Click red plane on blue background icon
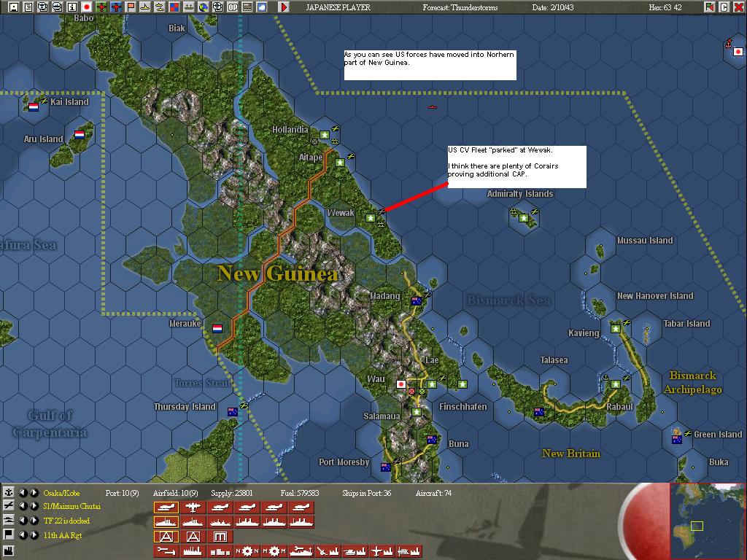This screenshot has width=747, height=560. 116,7
